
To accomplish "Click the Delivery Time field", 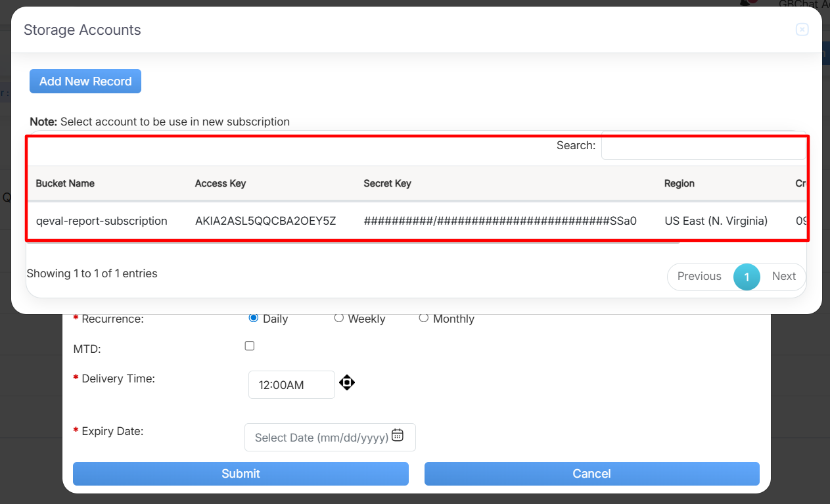I will [292, 385].
